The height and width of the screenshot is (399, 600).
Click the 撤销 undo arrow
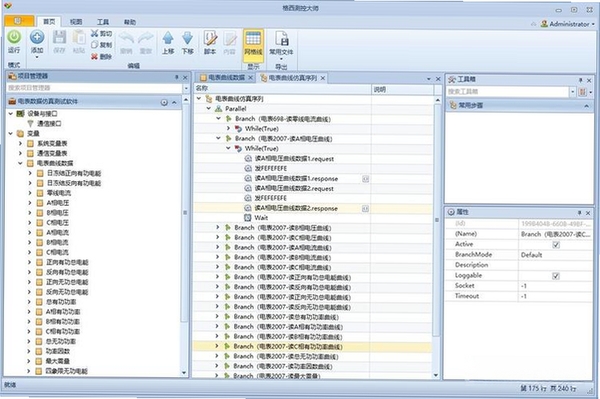click(x=126, y=38)
